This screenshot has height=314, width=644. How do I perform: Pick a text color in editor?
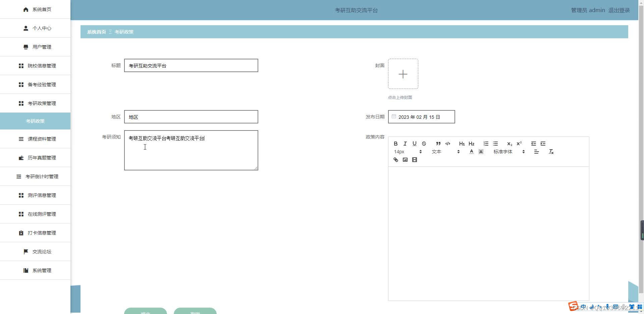pos(471,152)
